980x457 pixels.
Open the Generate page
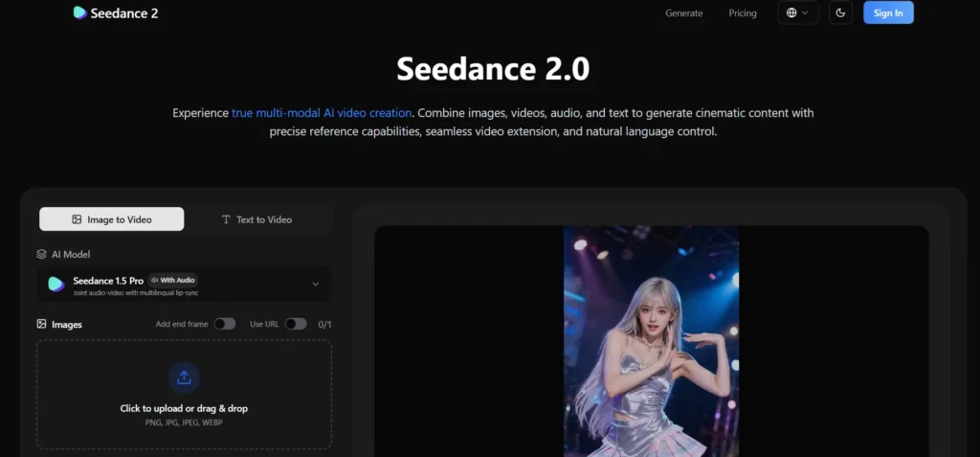point(683,13)
